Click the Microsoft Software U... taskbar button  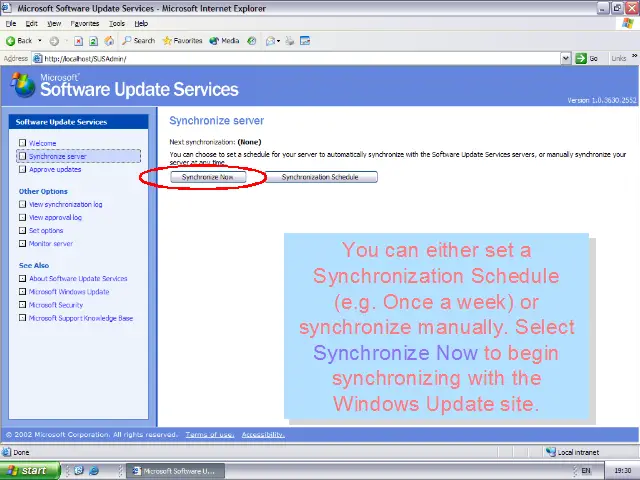[176, 471]
